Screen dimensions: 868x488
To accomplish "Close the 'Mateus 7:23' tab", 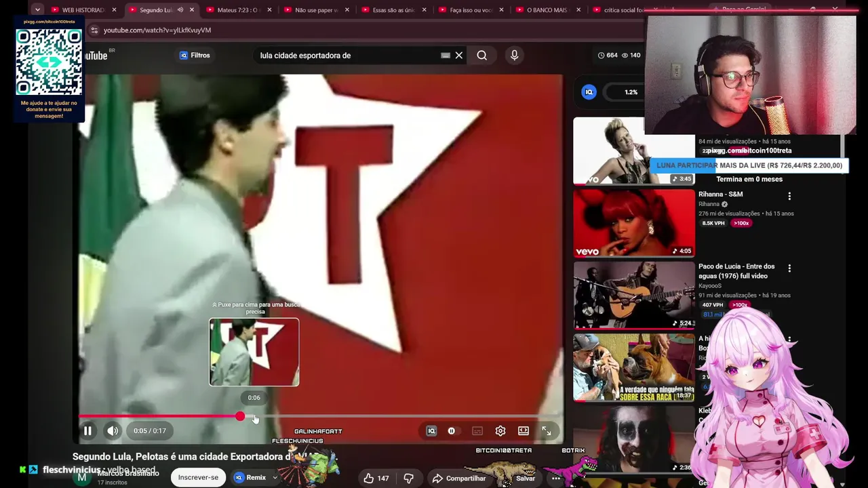I will tap(269, 10).
